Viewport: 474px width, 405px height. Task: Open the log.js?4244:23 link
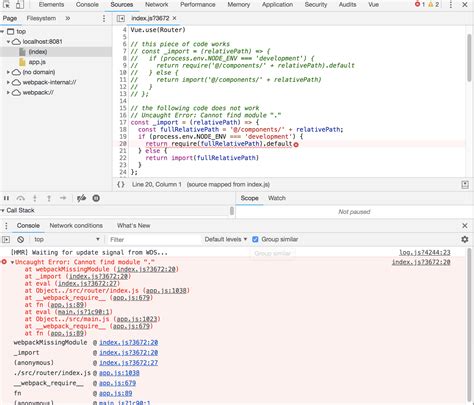425,253
